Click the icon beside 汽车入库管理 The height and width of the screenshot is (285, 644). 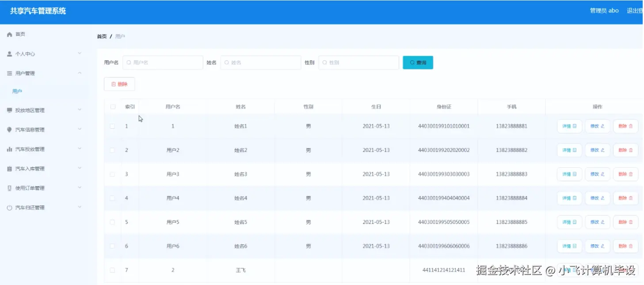click(x=9, y=169)
